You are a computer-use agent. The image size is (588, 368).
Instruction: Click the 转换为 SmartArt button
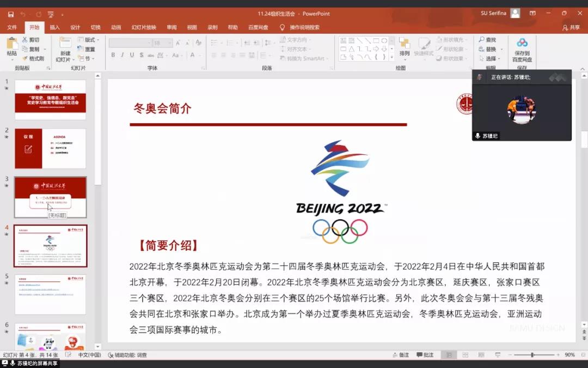[x=304, y=58]
